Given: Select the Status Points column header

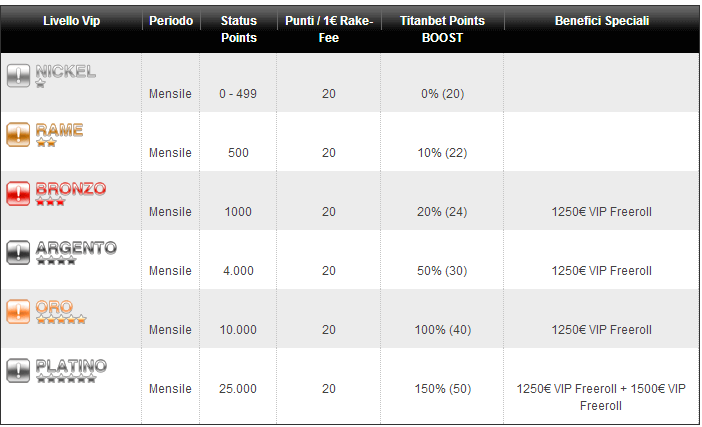Looking at the screenshot, I should pyautogui.click(x=239, y=29).
